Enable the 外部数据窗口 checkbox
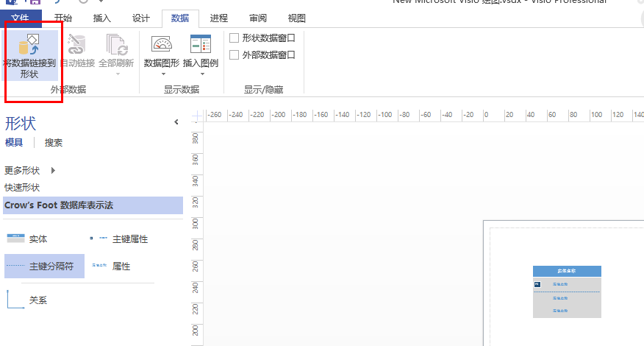Screen dimensions: 644x346 pos(235,54)
